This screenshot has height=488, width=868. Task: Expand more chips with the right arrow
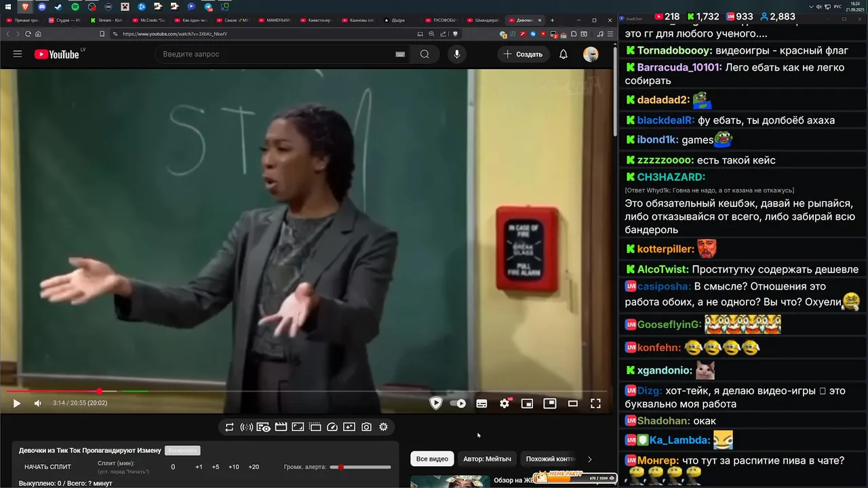coord(589,459)
